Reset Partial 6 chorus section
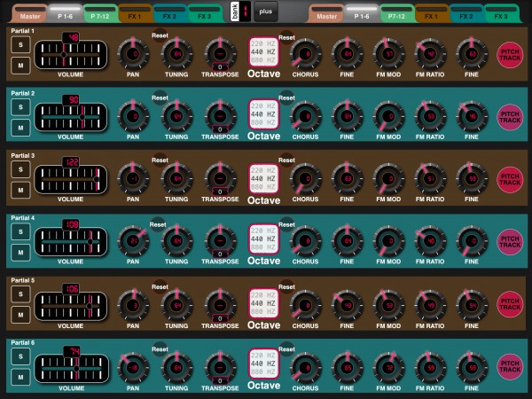The image size is (532, 399). [x=286, y=349]
